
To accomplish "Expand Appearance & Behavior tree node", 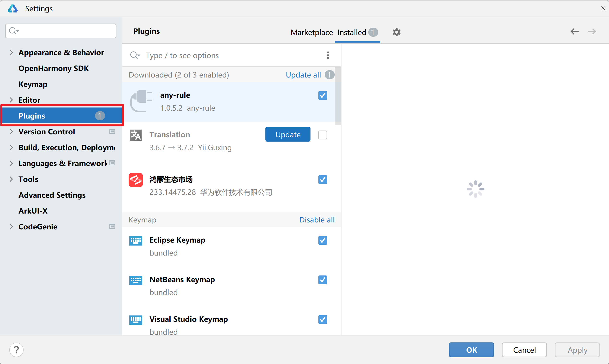I will [x=11, y=52].
